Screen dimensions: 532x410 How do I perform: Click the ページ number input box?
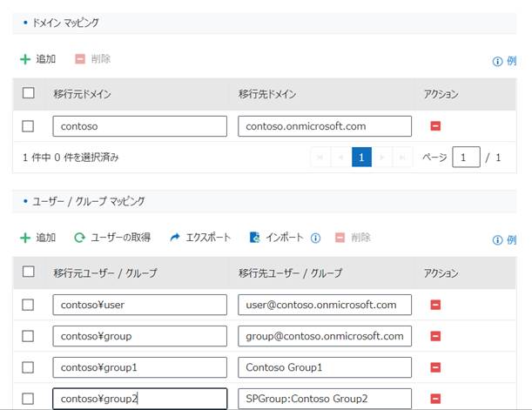pos(466,157)
